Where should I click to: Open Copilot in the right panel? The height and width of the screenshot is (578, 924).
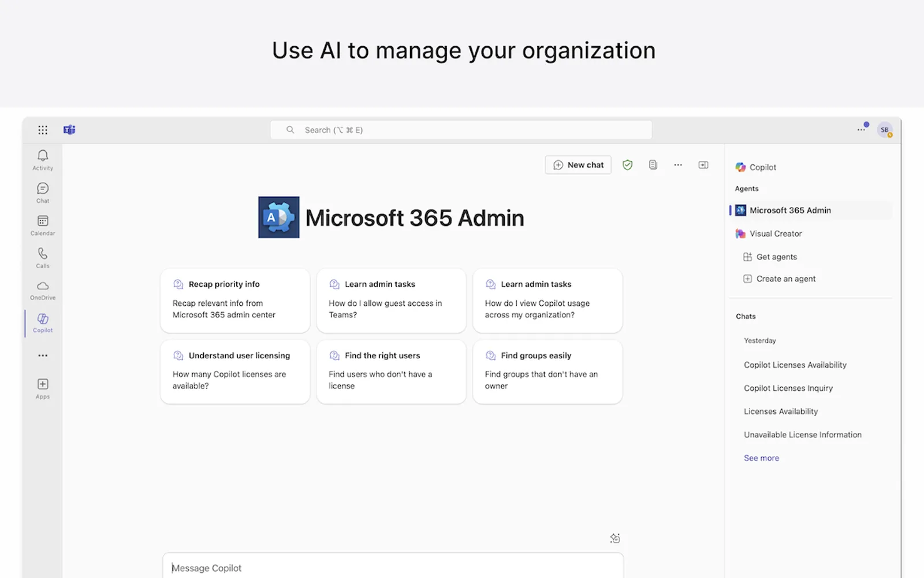click(x=755, y=167)
